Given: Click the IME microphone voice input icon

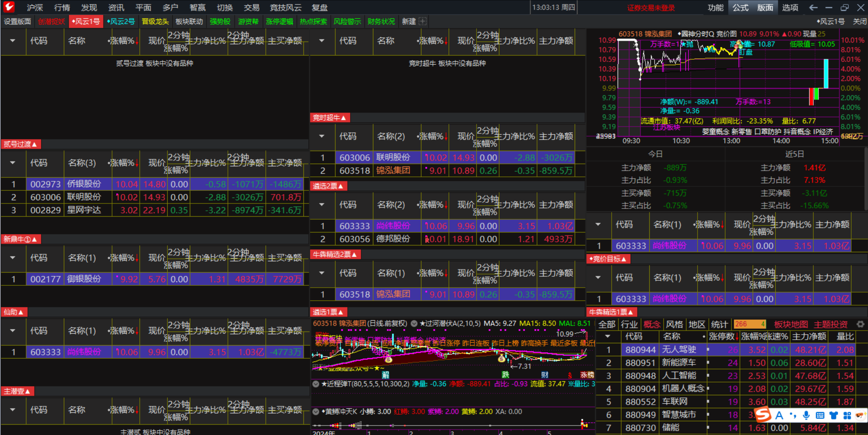Looking at the screenshot, I should pos(806,415).
